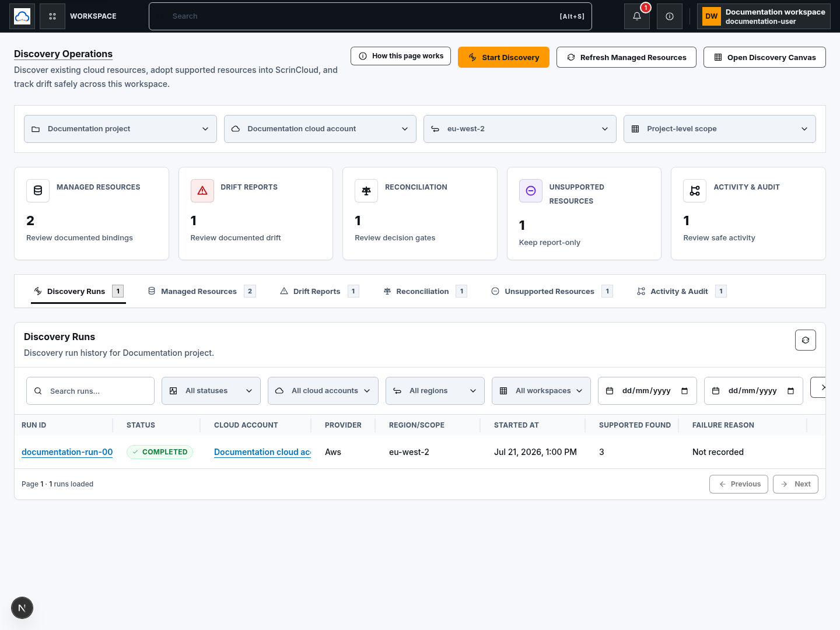The width and height of the screenshot is (840, 630).
Task: Open the workspace apps grid icon
Action: tap(52, 16)
